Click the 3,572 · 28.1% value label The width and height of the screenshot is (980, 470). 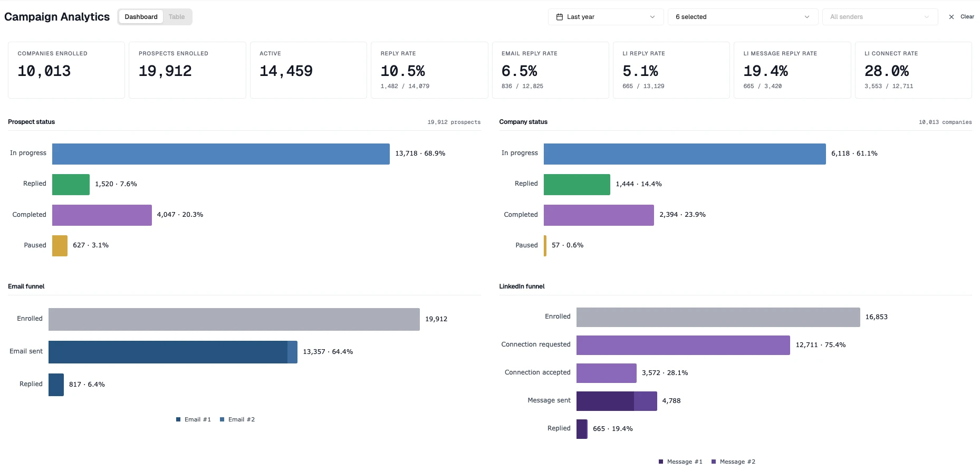665,373
